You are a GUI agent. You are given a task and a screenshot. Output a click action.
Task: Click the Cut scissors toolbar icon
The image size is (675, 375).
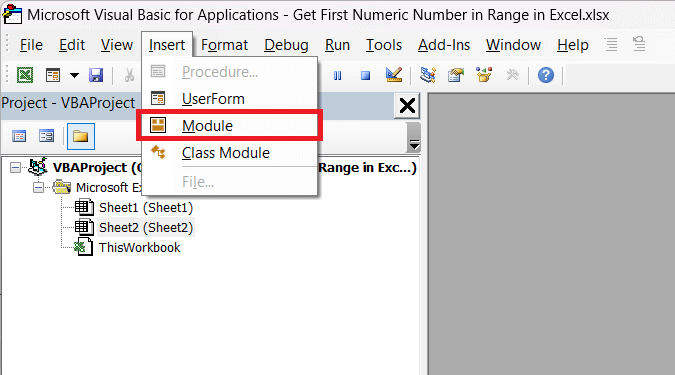129,75
